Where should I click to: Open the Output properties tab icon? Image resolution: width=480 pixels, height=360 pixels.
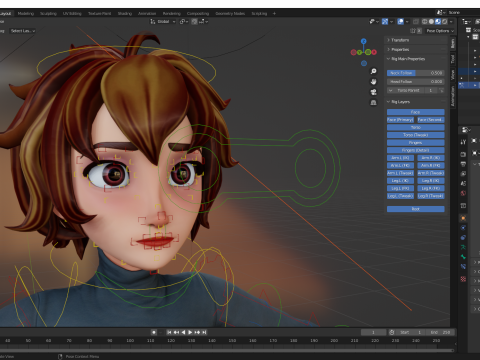pyautogui.click(x=463, y=164)
